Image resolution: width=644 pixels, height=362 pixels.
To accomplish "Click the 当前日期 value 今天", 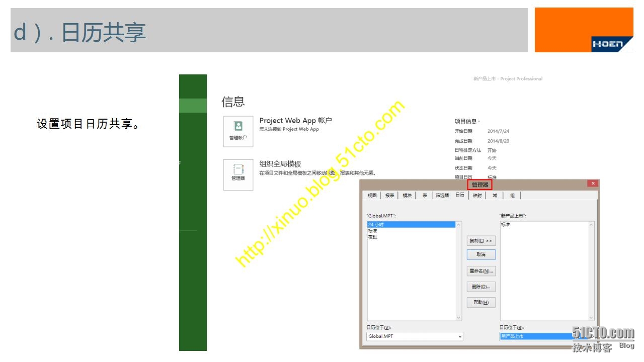I will (492, 158).
